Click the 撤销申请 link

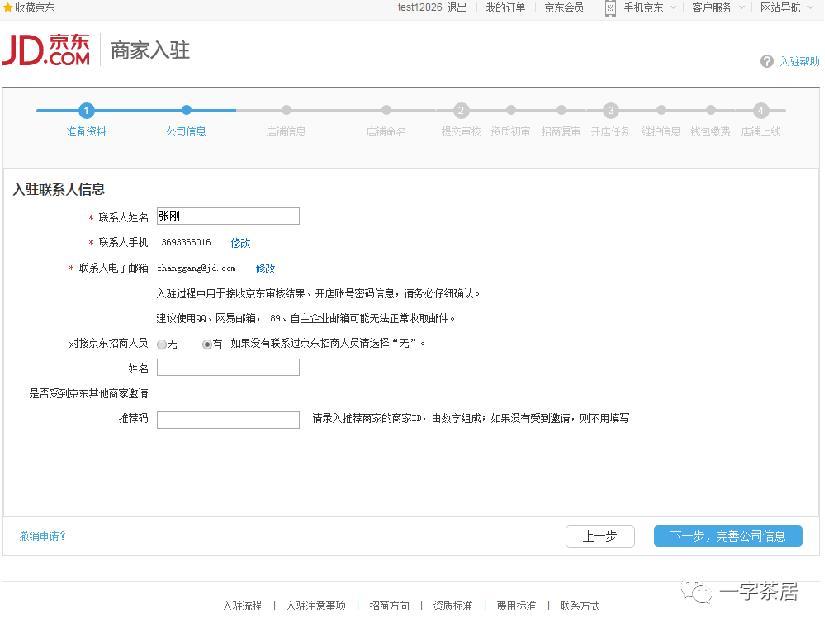click(x=43, y=536)
